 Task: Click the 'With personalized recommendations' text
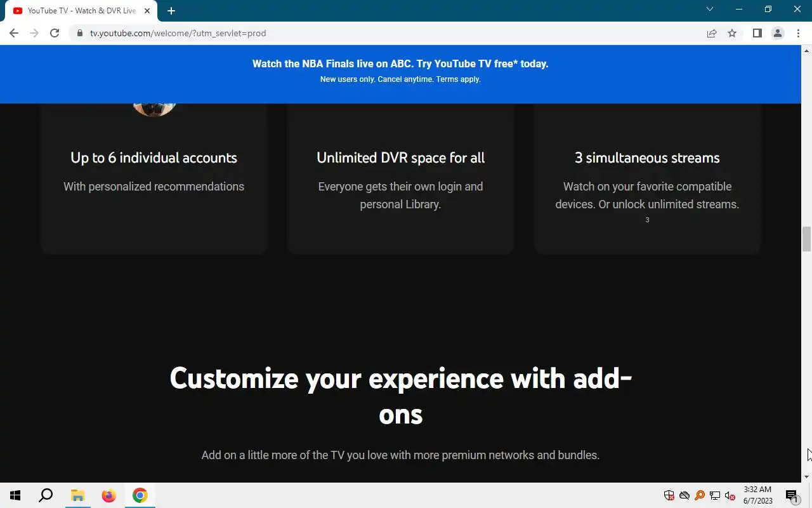point(154,186)
